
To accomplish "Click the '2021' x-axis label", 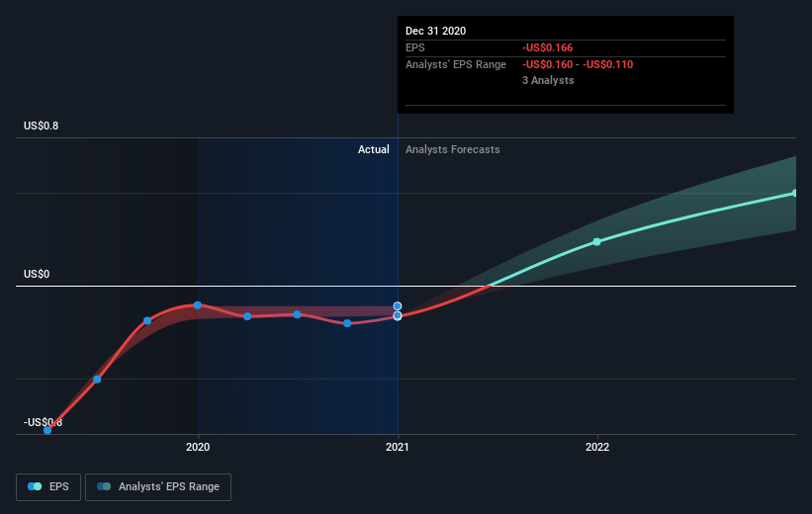I will tap(398, 447).
